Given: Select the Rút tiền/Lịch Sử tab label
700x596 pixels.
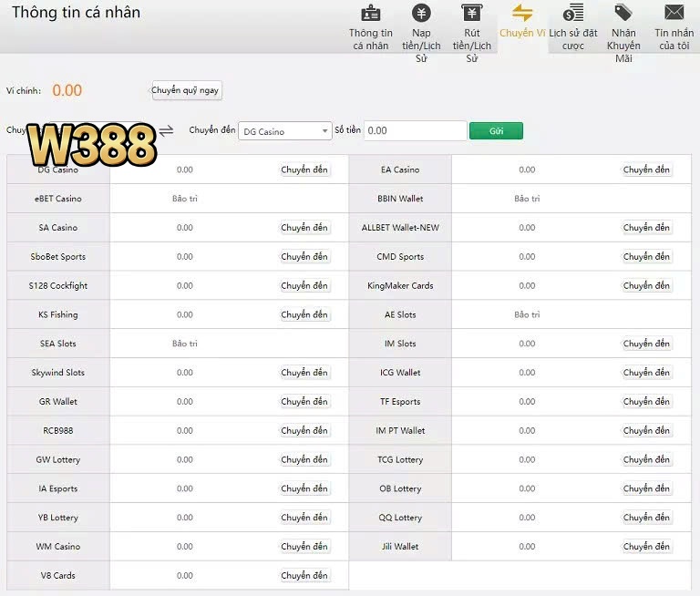Looking at the screenshot, I should tap(472, 46).
